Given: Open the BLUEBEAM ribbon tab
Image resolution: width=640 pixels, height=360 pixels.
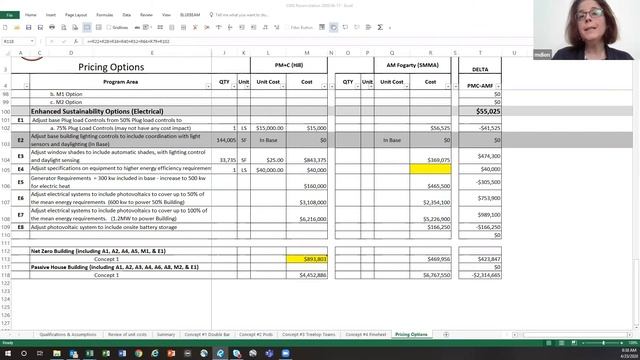Looking at the screenshot, I should pyautogui.click(x=190, y=15).
